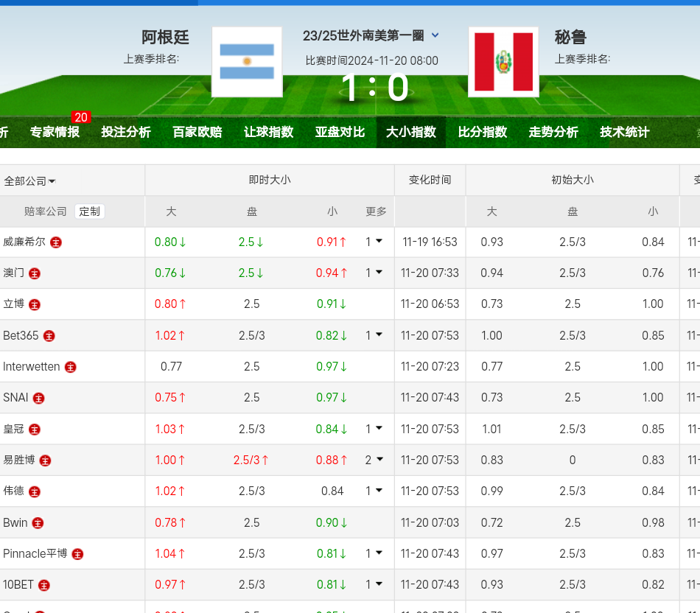Image resolution: width=700 pixels, height=613 pixels.
Task: Click the 初始大小 column header
Action: click(x=573, y=180)
